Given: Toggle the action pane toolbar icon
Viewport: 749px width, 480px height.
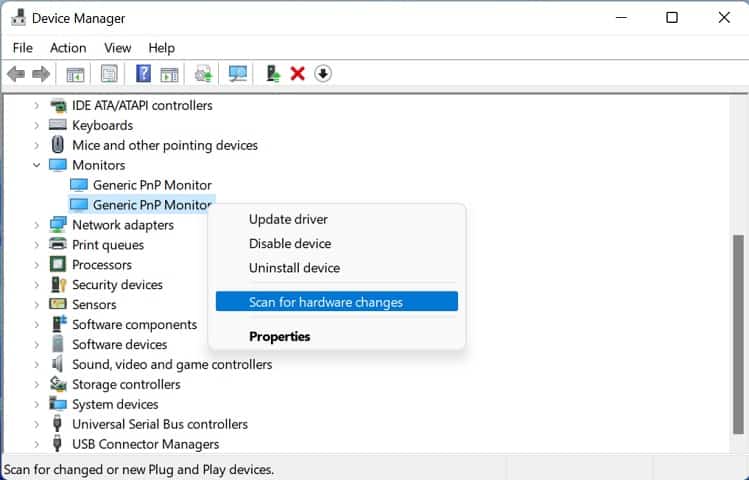Looking at the screenshot, I should click(169, 75).
